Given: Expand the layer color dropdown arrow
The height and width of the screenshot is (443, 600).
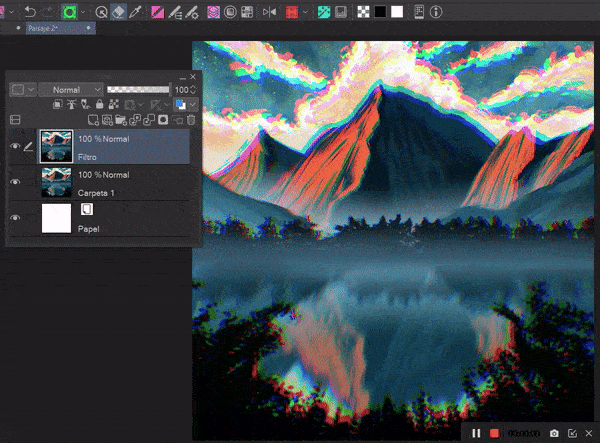Looking at the screenshot, I should [193, 104].
